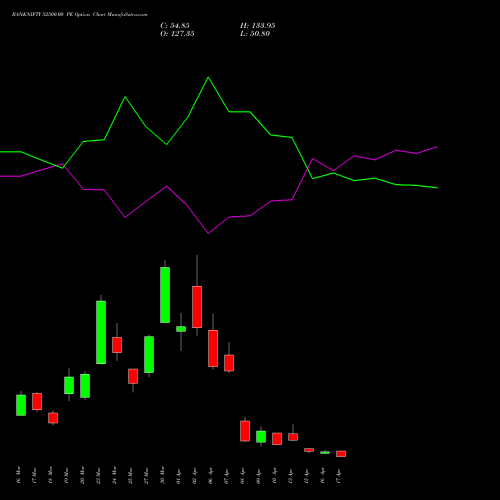500x500 pixels.
Task: Click the 17 Mar date label
Action: pos(34,475)
